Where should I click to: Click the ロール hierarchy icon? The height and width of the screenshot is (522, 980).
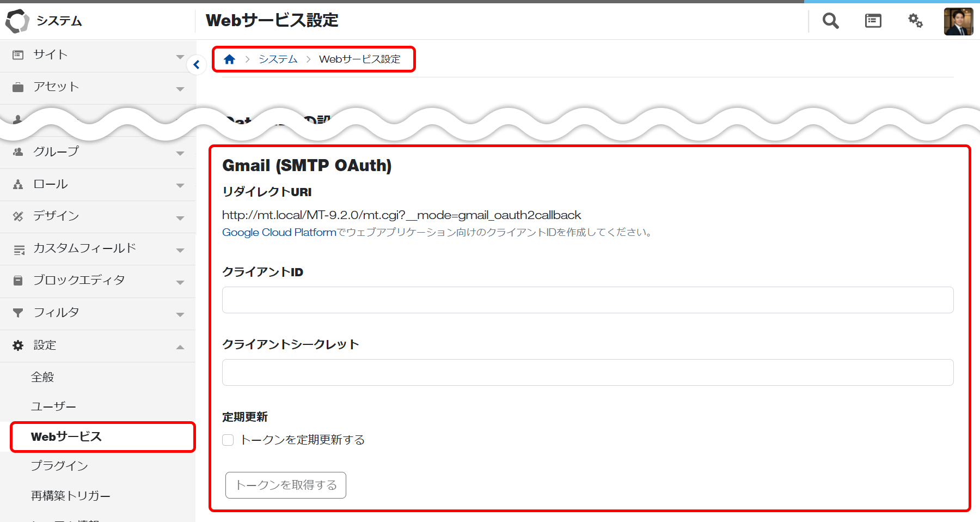click(x=18, y=184)
